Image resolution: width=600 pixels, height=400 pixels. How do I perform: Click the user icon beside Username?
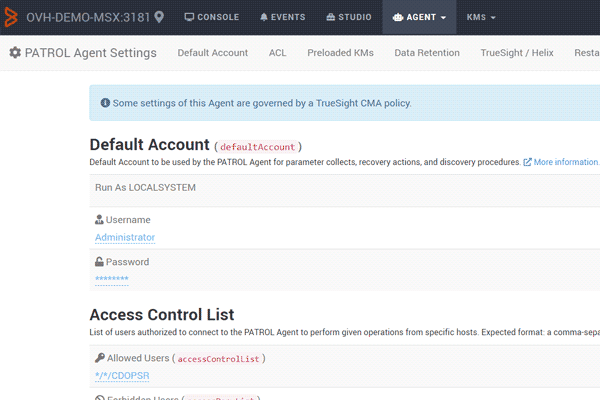[x=99, y=219]
